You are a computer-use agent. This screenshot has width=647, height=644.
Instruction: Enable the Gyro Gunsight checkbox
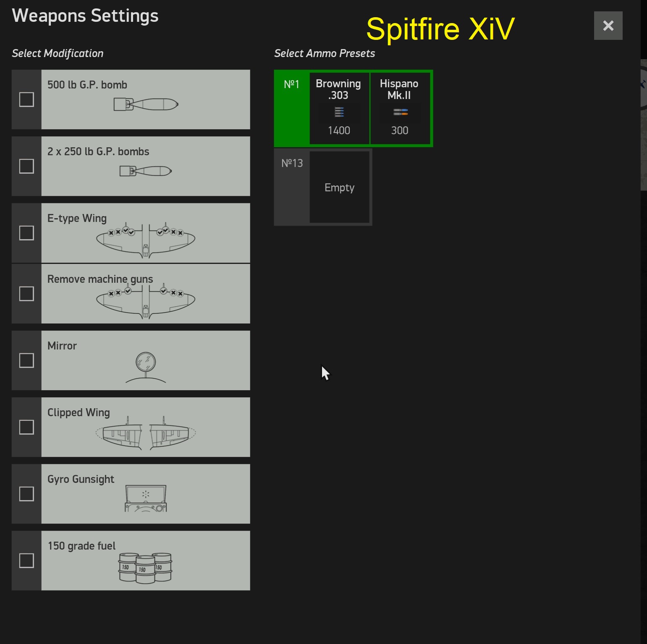pos(26,494)
